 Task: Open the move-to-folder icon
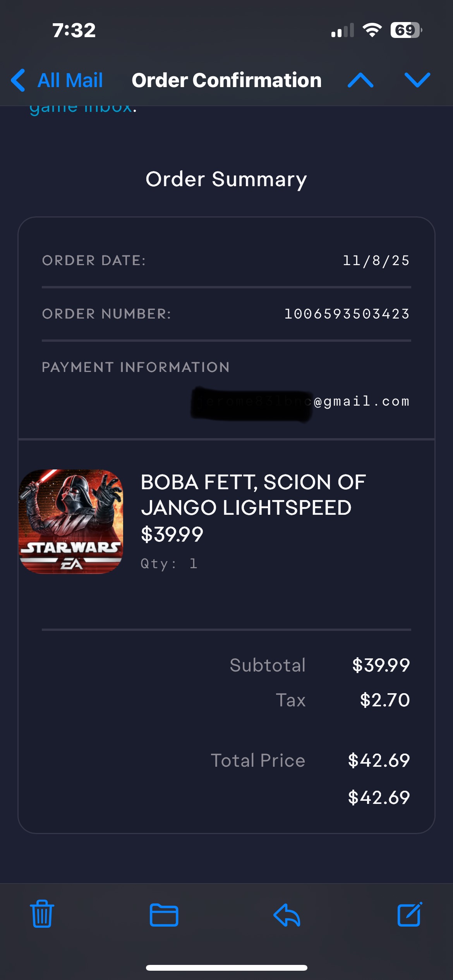(164, 915)
